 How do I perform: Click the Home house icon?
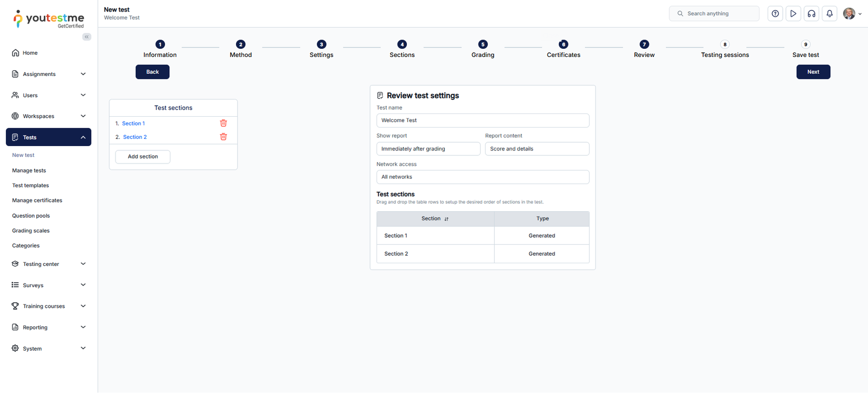click(x=15, y=53)
